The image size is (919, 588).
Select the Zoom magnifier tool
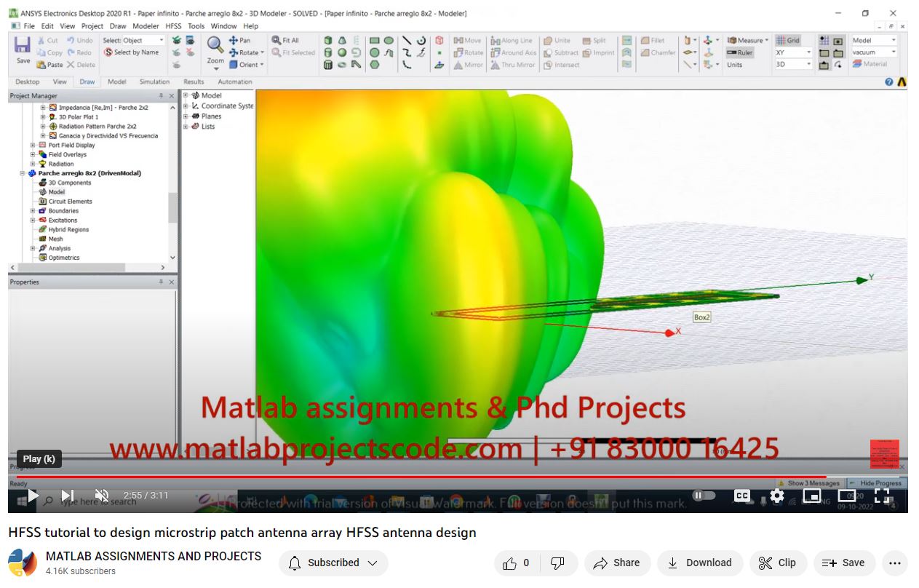coord(215,45)
